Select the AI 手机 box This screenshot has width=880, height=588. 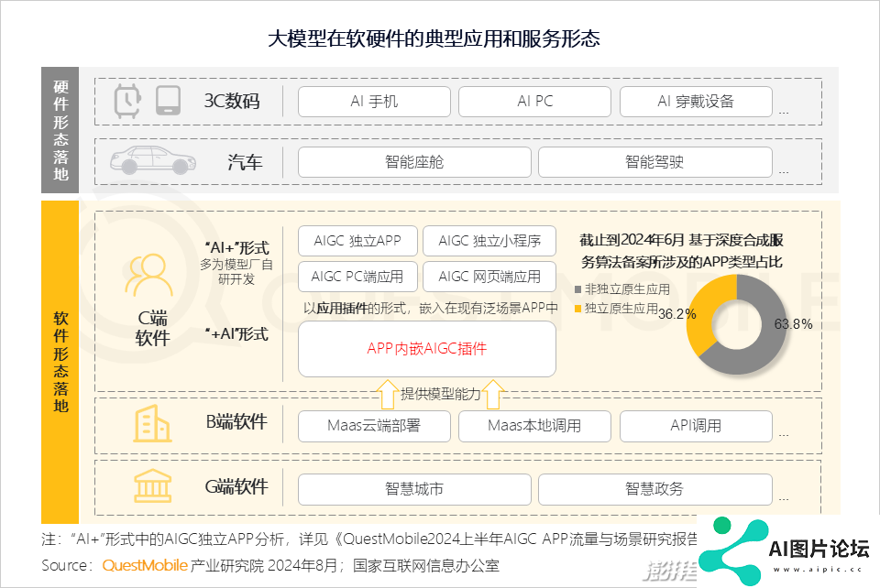(374, 102)
